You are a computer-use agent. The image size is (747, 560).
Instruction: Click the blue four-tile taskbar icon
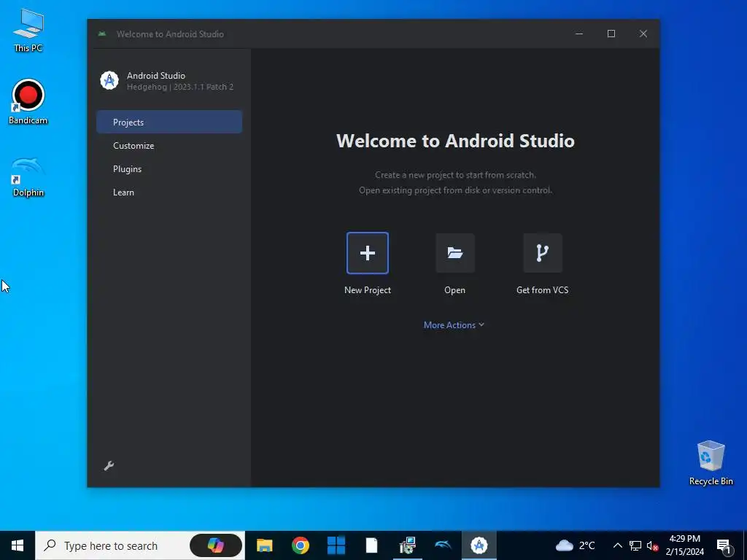point(336,545)
